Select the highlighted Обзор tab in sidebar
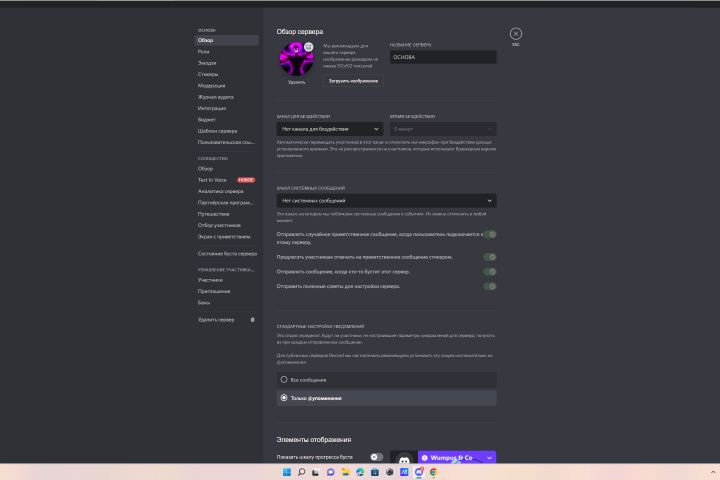 click(226, 40)
